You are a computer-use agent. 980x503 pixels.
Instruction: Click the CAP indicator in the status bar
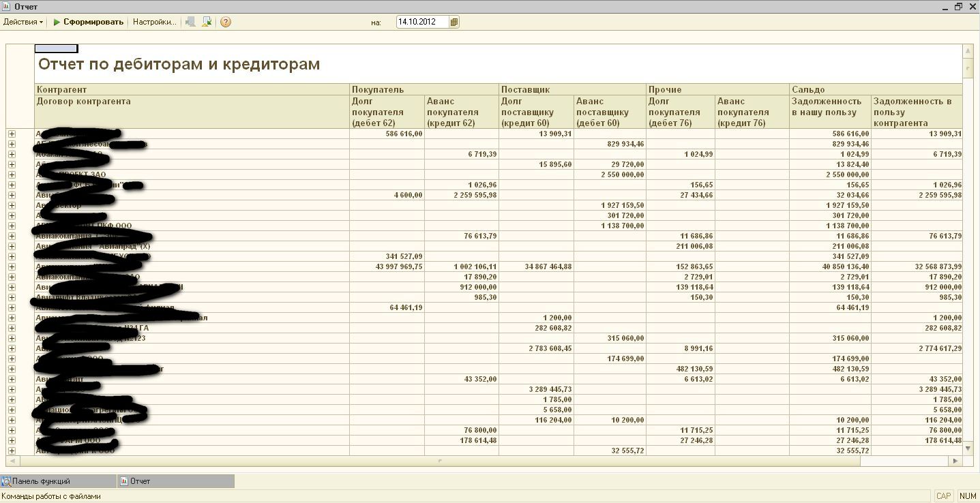pyautogui.click(x=943, y=496)
